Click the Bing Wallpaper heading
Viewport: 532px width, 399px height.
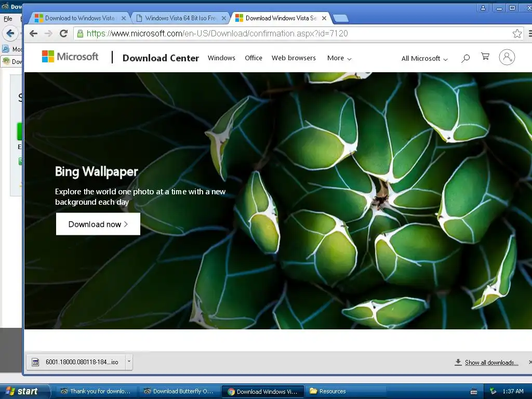(96, 171)
